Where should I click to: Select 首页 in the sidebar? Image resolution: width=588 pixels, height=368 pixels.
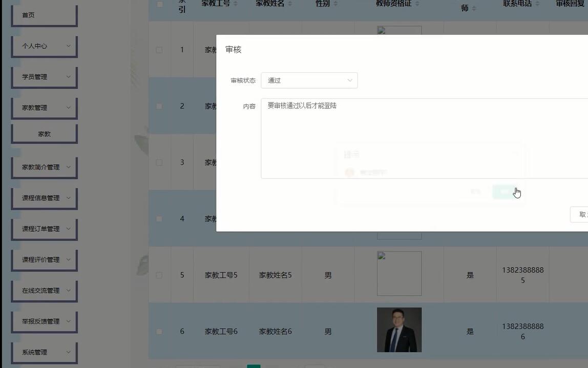click(x=44, y=15)
